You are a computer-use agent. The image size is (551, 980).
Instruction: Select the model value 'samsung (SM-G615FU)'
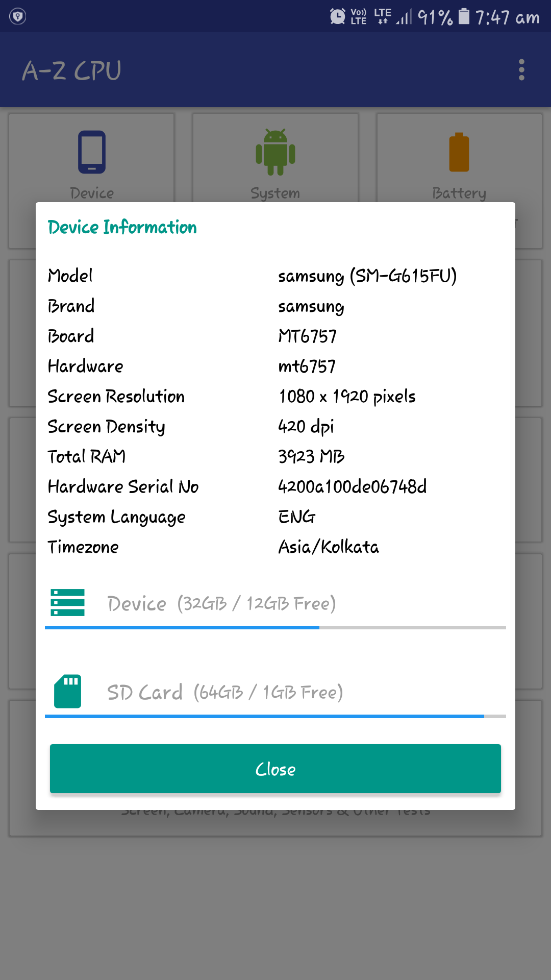[367, 276]
